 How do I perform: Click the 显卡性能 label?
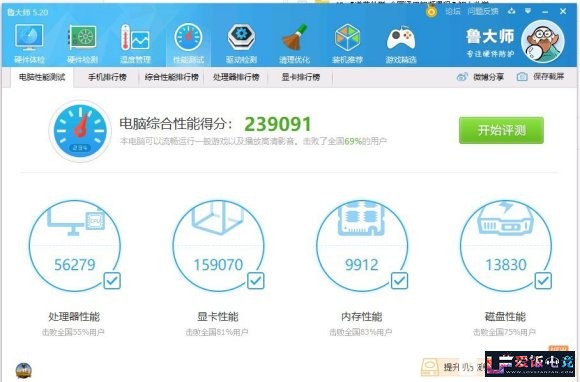(x=218, y=317)
